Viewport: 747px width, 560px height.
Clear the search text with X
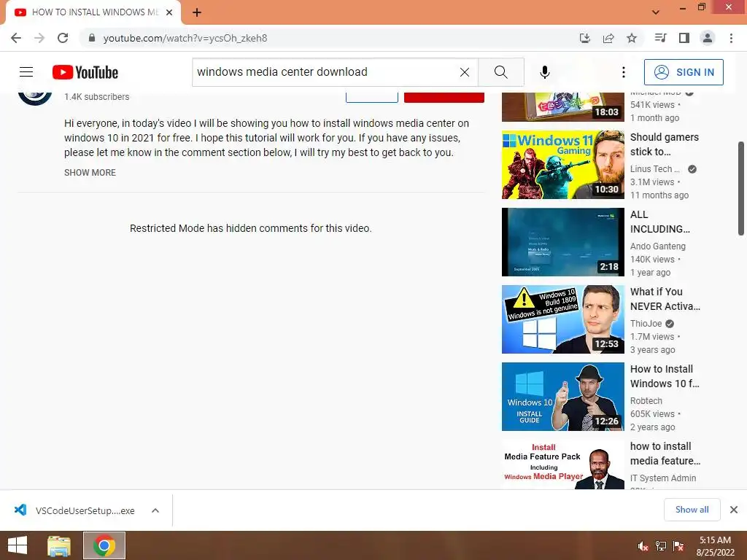click(465, 72)
